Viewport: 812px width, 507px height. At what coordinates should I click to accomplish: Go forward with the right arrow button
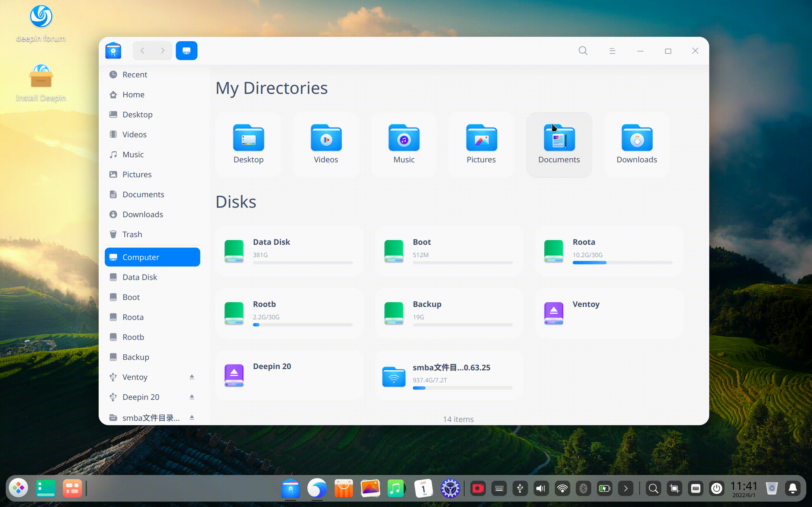(x=162, y=51)
